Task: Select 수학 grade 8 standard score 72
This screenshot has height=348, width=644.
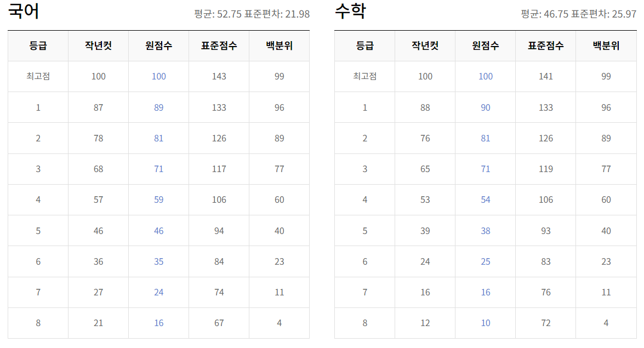Action: pos(546,323)
